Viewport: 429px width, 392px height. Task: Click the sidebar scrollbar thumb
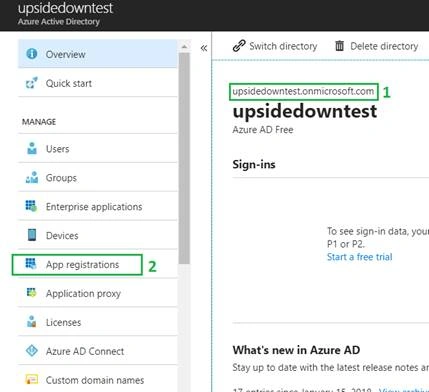[x=184, y=158]
